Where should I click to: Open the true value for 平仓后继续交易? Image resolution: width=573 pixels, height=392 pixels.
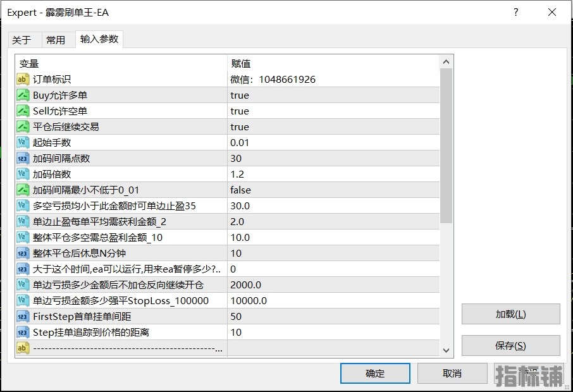(x=333, y=127)
